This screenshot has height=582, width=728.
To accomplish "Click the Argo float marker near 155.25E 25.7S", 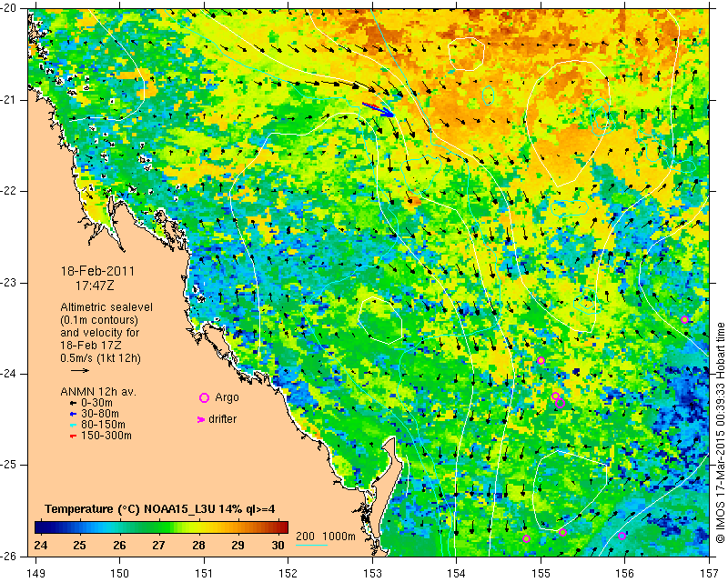I will (562, 532).
